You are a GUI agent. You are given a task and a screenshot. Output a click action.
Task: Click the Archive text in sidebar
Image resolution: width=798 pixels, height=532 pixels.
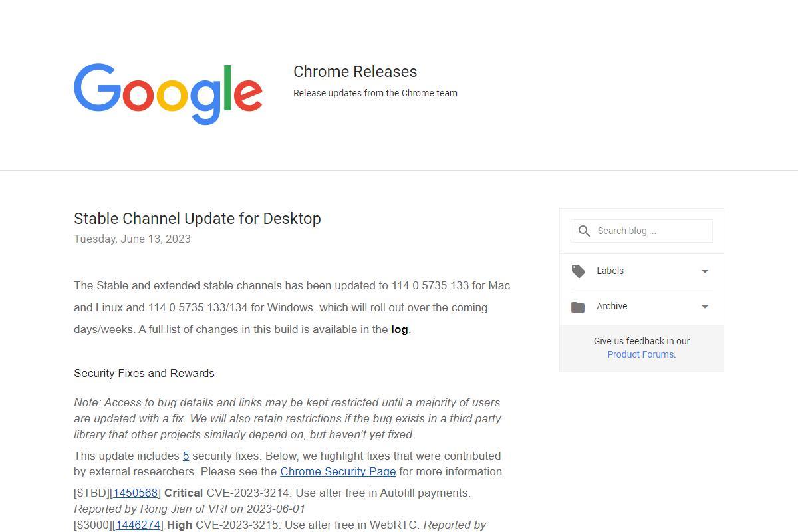612,306
